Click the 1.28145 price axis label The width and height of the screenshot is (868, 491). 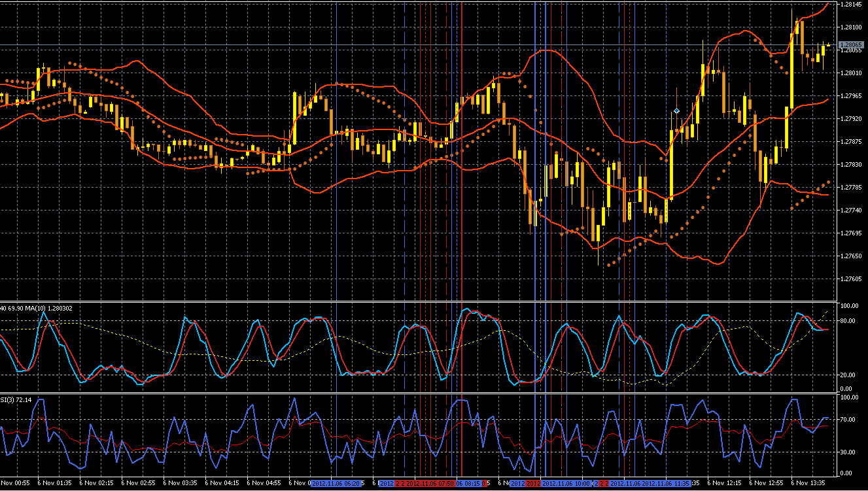click(851, 5)
